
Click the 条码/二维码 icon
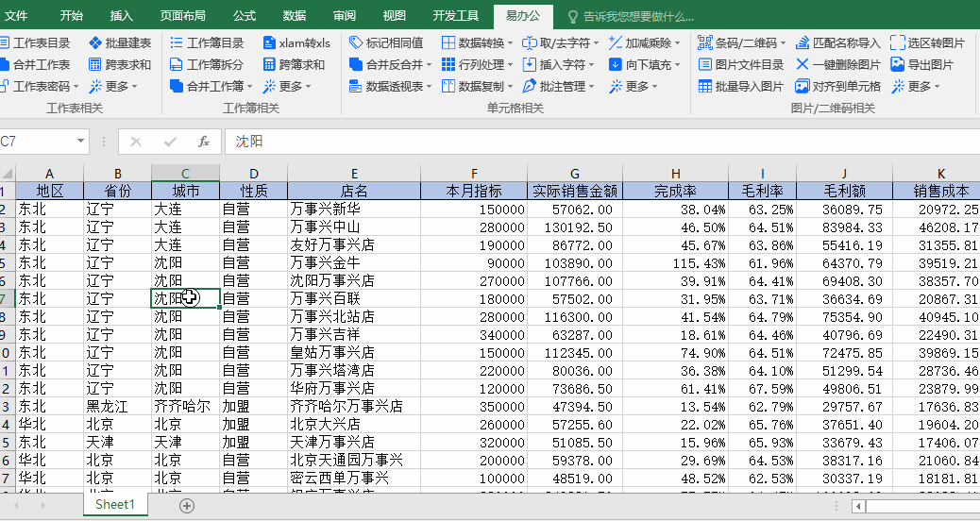[x=705, y=43]
